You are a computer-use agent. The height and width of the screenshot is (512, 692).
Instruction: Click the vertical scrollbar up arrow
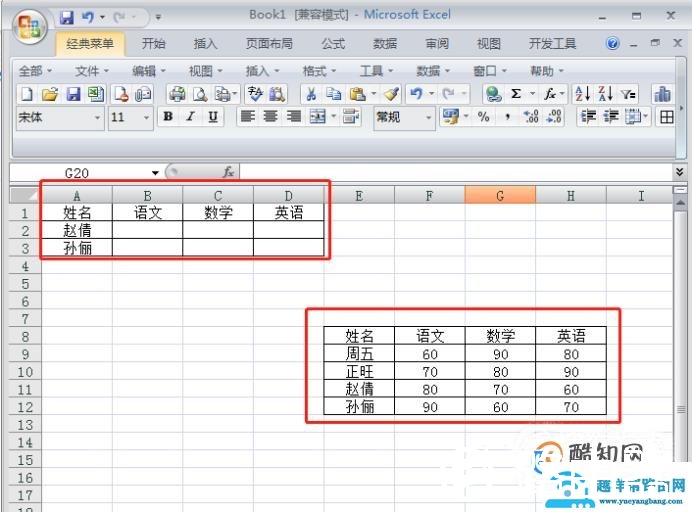tap(680, 203)
